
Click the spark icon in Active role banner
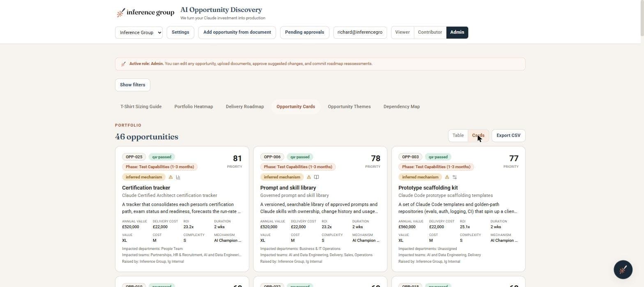click(x=123, y=64)
